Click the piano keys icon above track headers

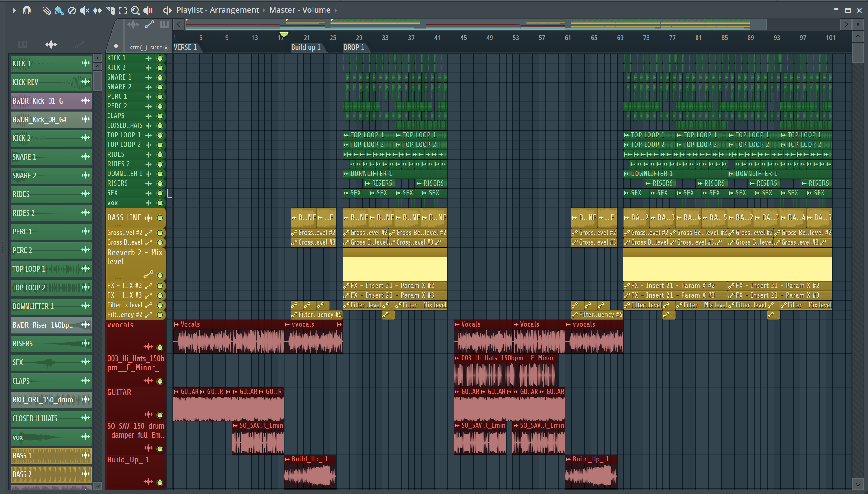click(164, 24)
